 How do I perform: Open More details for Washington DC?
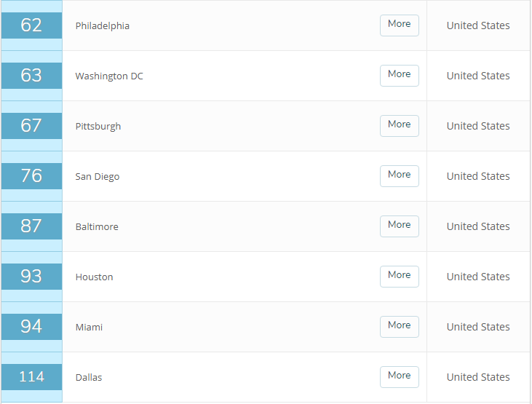[x=399, y=75]
